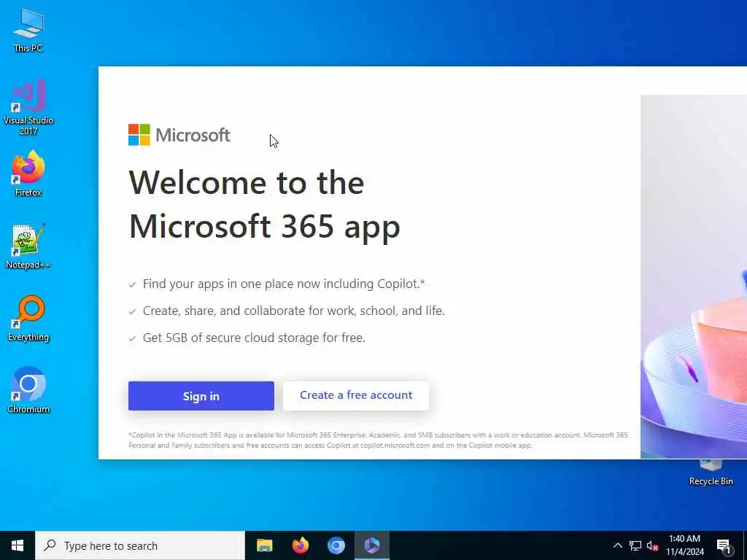Open the Windows Start menu

pyautogui.click(x=18, y=545)
